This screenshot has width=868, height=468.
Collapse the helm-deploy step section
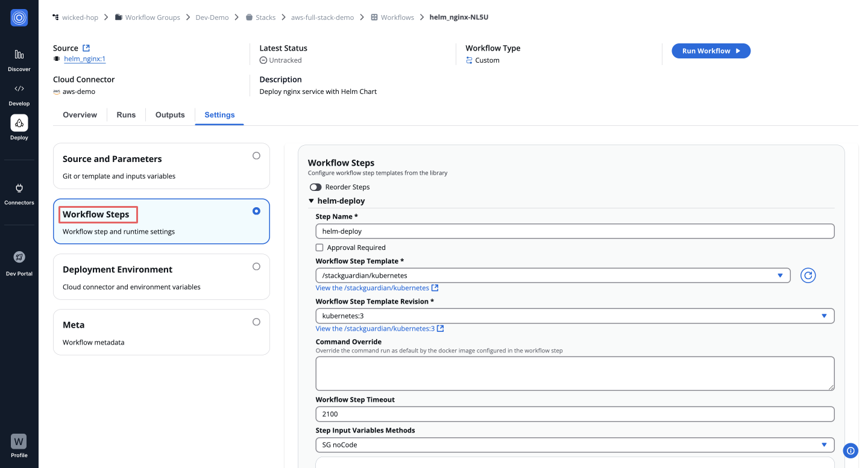tap(311, 201)
